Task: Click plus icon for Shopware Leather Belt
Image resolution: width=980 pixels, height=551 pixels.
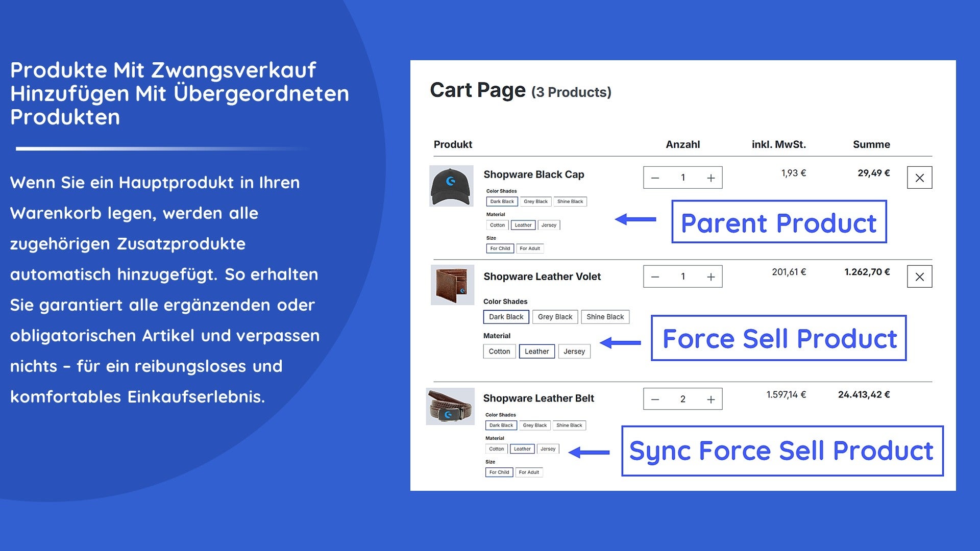Action: 710,399
